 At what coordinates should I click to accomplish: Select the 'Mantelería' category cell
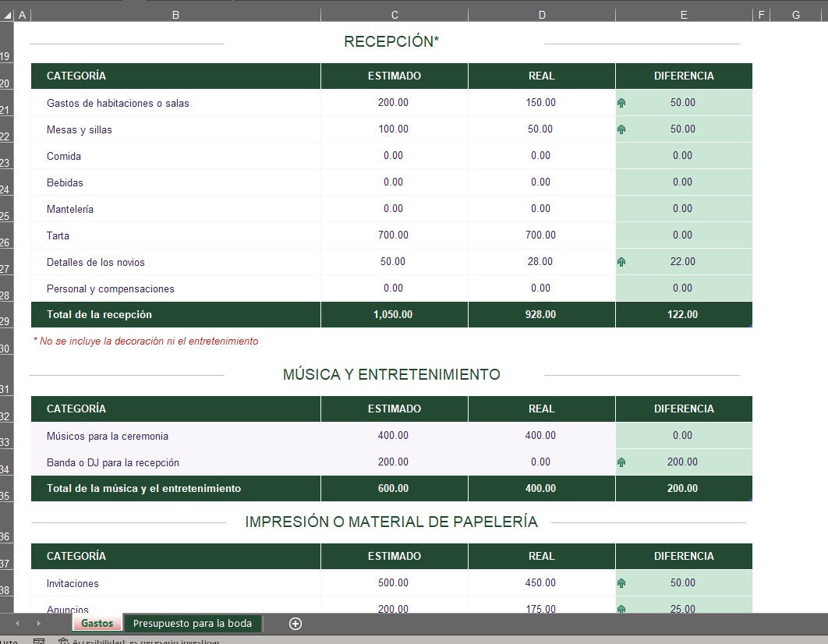176,208
